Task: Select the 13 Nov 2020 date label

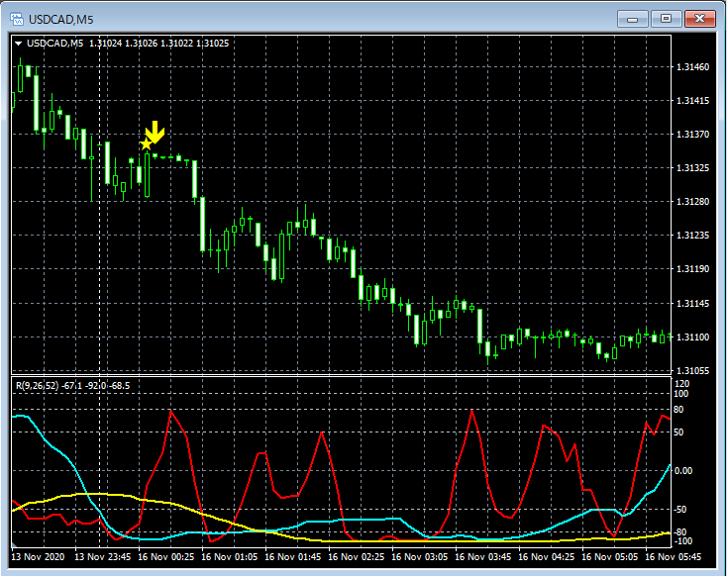Action: tap(37, 557)
